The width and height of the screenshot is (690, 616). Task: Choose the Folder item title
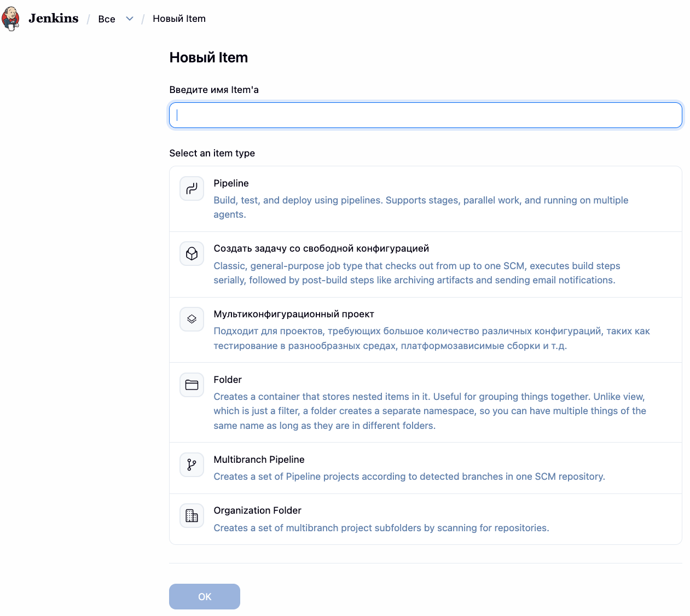[x=228, y=380]
